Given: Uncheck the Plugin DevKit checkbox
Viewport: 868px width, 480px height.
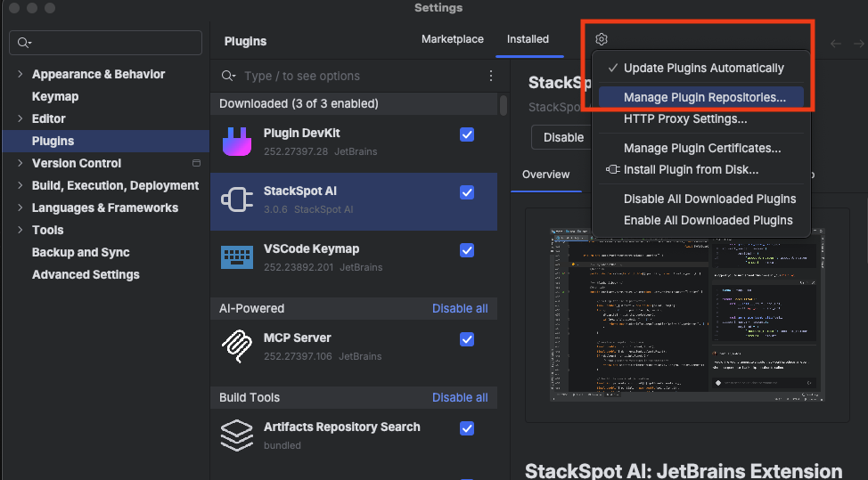Looking at the screenshot, I should [467, 134].
